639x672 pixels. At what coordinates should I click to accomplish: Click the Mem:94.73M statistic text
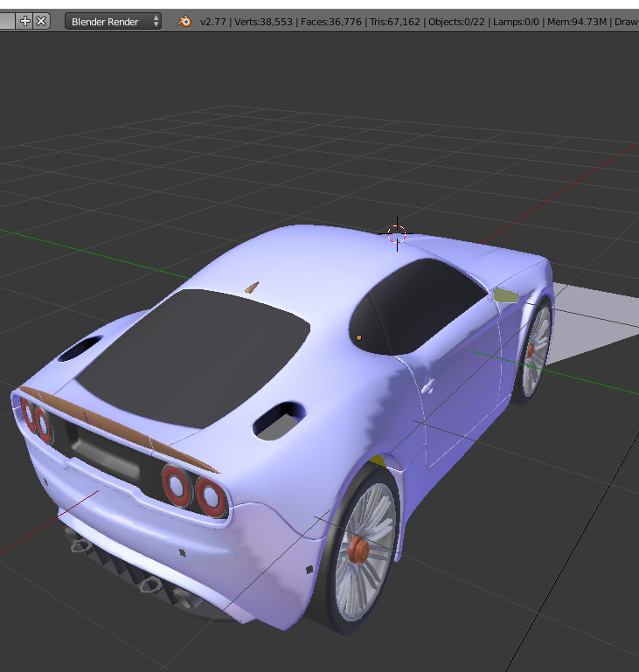click(x=577, y=22)
